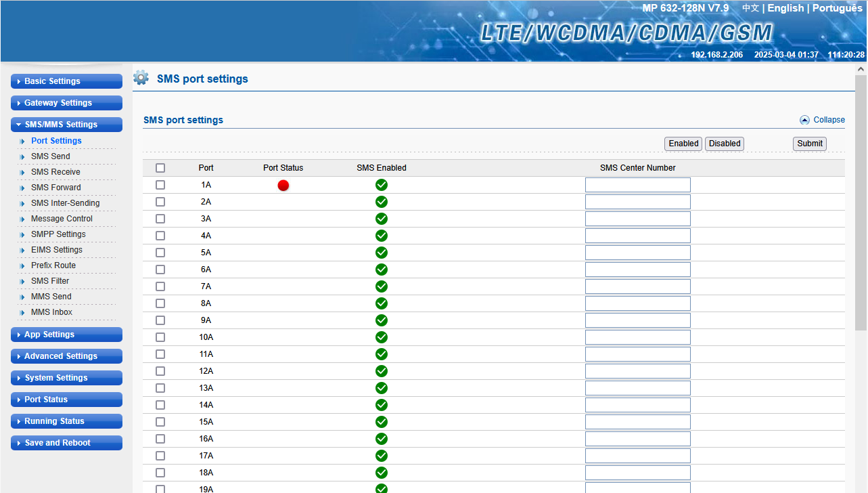Select the checkbox for port 12A
Image resolution: width=868 pixels, height=493 pixels.
(x=160, y=371)
